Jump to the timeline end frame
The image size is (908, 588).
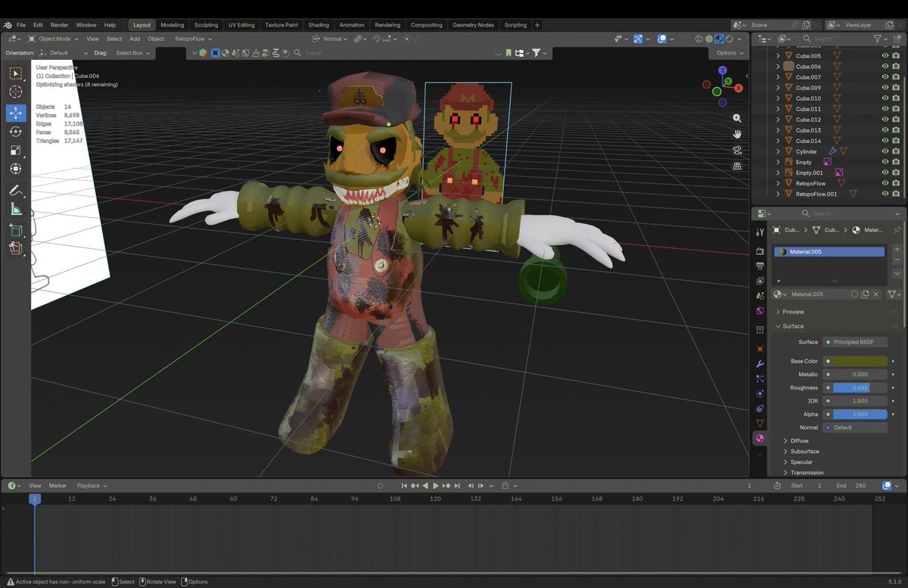[457, 486]
